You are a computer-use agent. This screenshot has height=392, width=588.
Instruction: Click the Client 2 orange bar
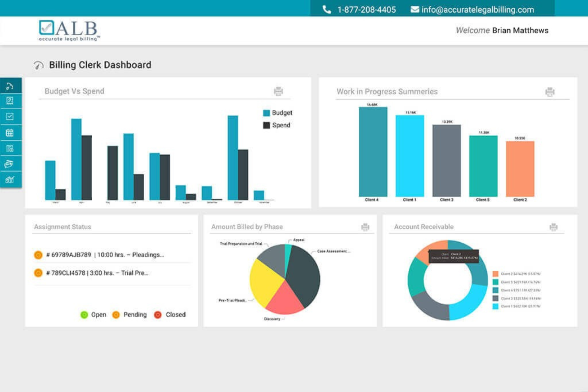(520, 169)
